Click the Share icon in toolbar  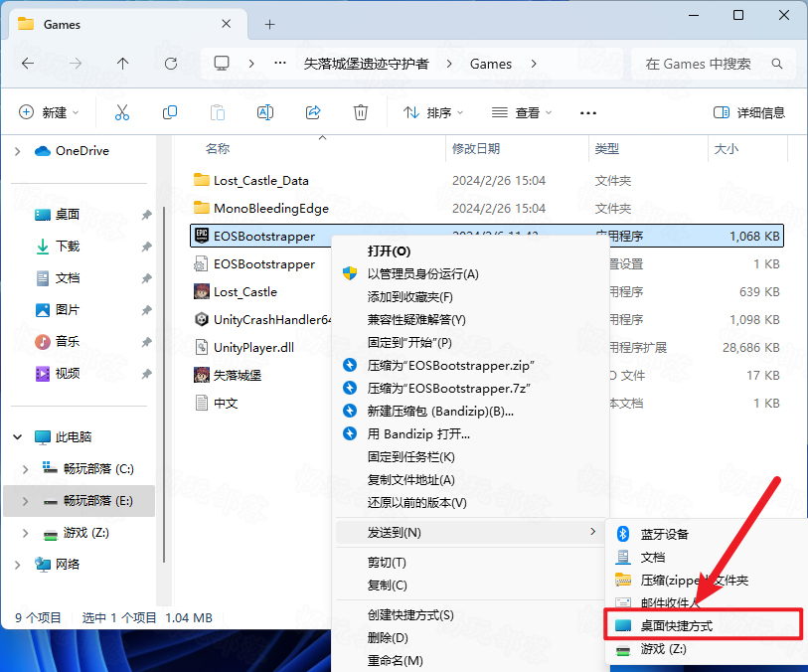313,112
